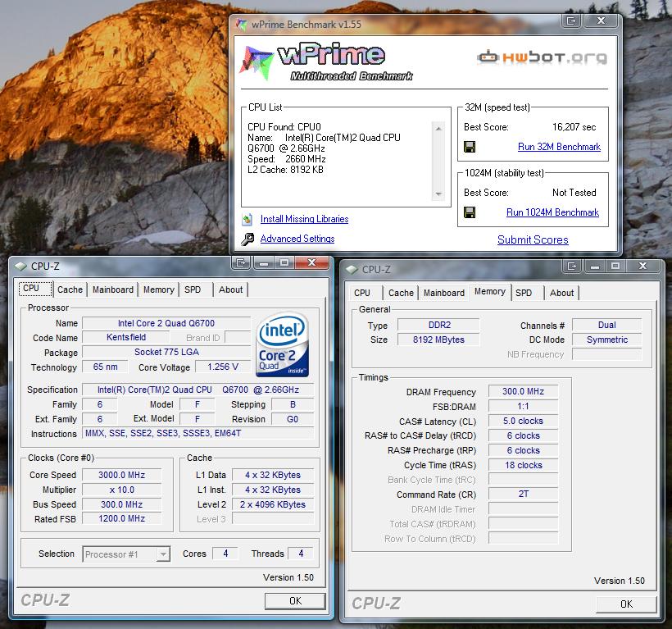Click the hwbot.org logo in wPrime
Screen dimensions: 672x629
coord(543,57)
